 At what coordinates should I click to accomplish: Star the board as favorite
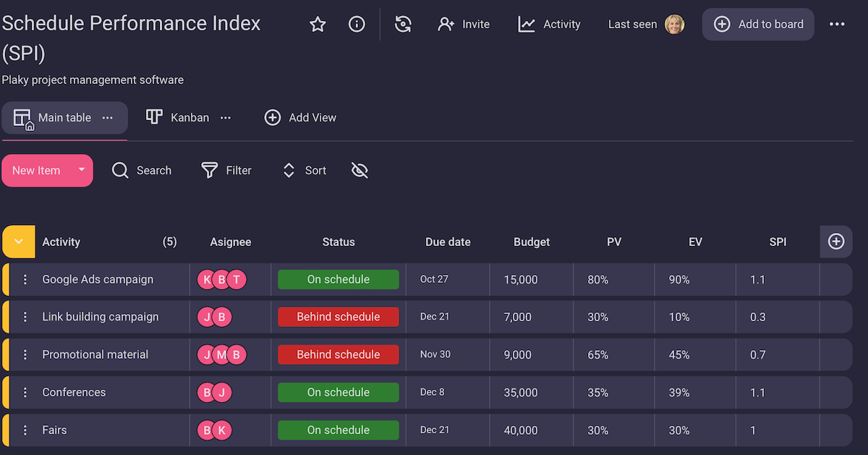coord(318,25)
